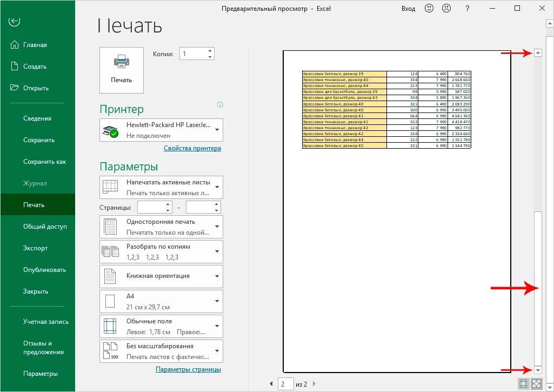Open help question mark icon
This screenshot has width=554, height=392.
[x=468, y=9]
